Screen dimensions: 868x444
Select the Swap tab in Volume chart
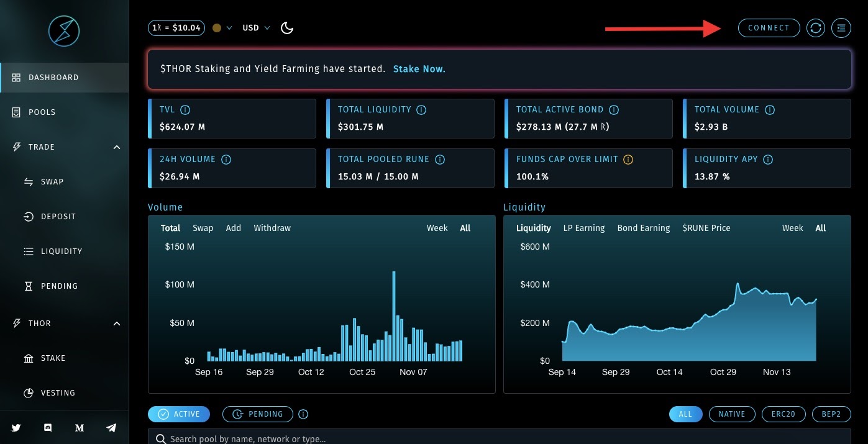[203, 228]
